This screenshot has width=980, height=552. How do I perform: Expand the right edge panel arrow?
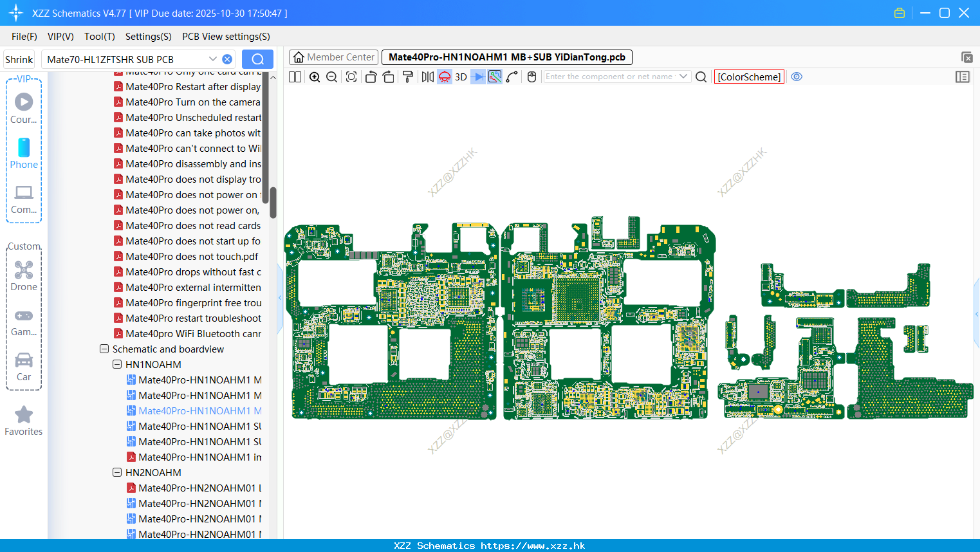(x=977, y=314)
